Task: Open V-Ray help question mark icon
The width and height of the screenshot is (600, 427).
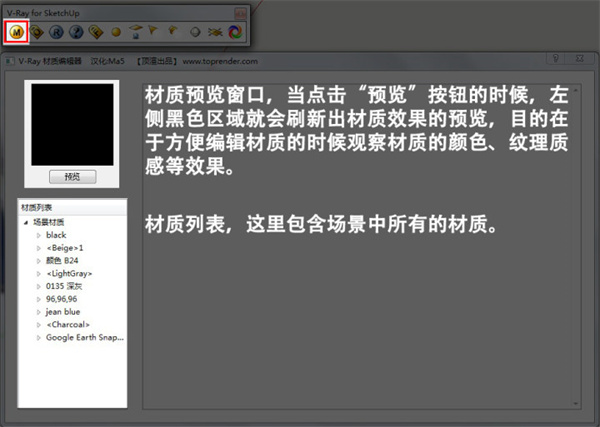Action: (x=77, y=32)
